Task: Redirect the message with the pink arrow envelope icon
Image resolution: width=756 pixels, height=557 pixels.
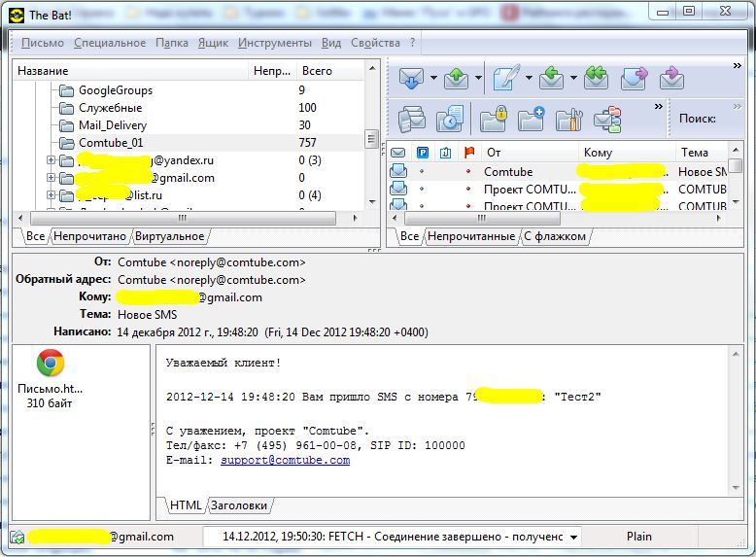Action: (671, 78)
